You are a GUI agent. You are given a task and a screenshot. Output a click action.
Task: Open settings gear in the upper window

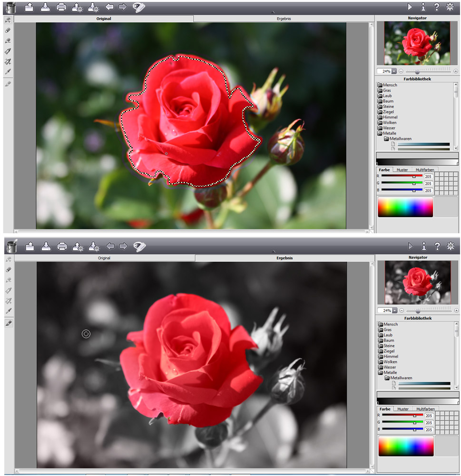tap(450, 7)
